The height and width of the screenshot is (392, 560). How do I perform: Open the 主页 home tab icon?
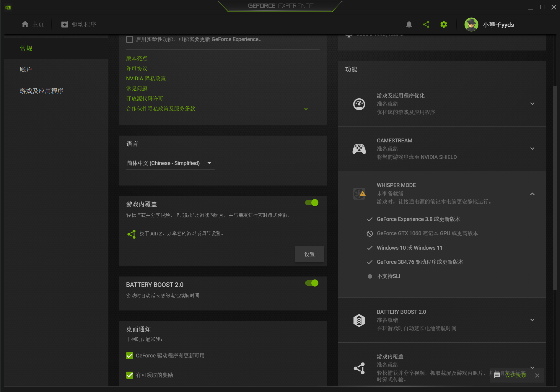25,24
